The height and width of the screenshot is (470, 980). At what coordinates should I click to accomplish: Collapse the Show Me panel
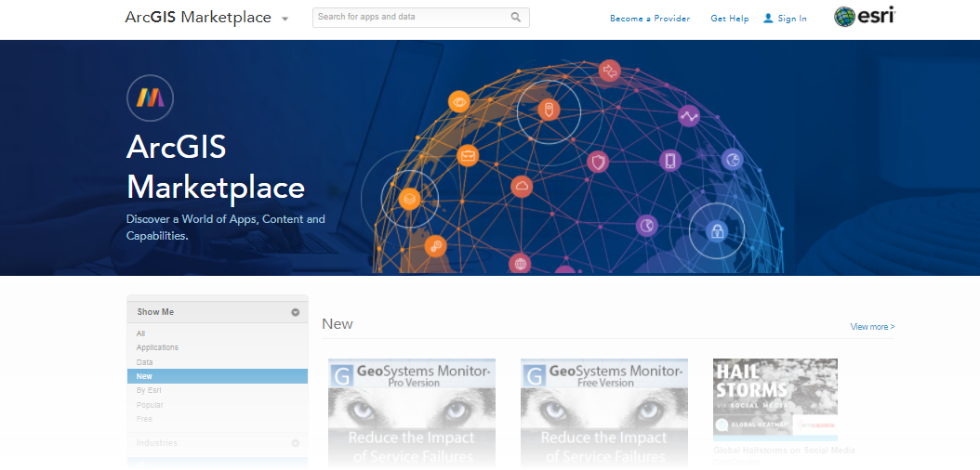tap(296, 312)
